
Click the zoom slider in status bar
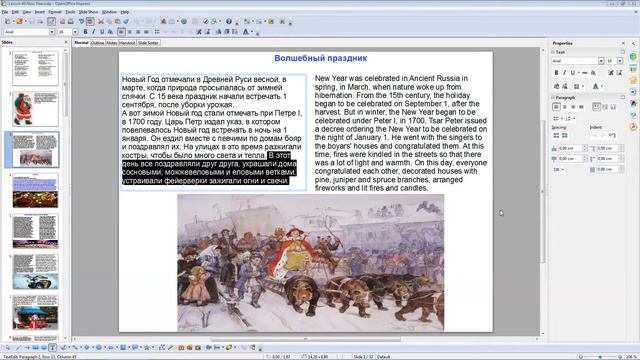600,357
